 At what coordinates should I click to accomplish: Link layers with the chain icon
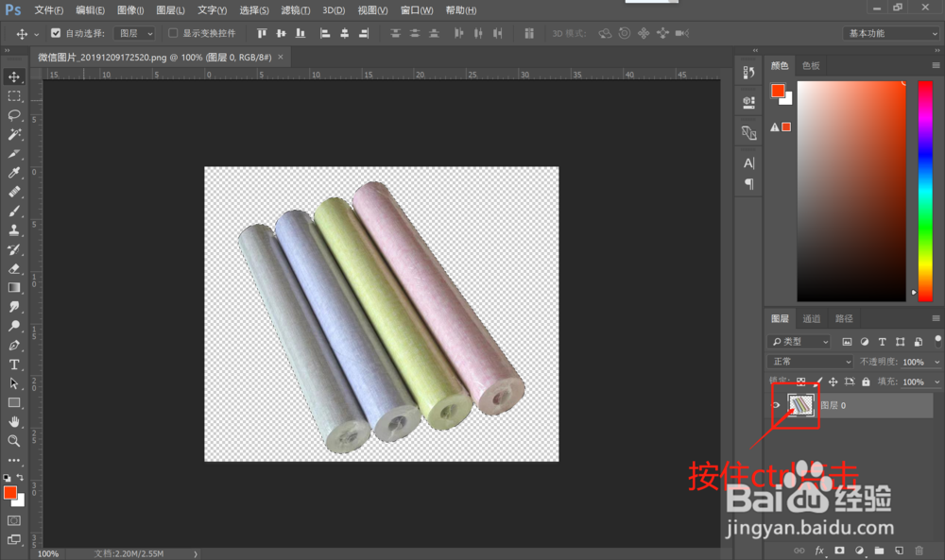(799, 551)
